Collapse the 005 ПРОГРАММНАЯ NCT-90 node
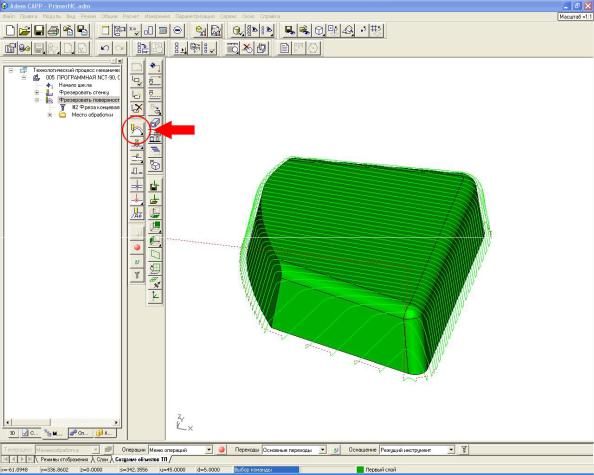This screenshot has height=475, width=594. coord(24,78)
